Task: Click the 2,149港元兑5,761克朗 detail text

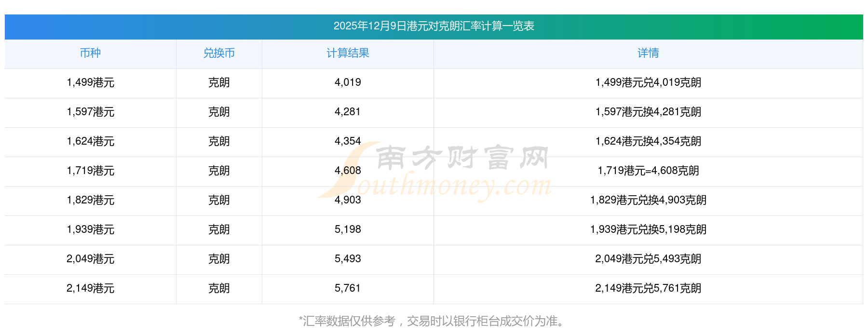Action: click(x=648, y=288)
